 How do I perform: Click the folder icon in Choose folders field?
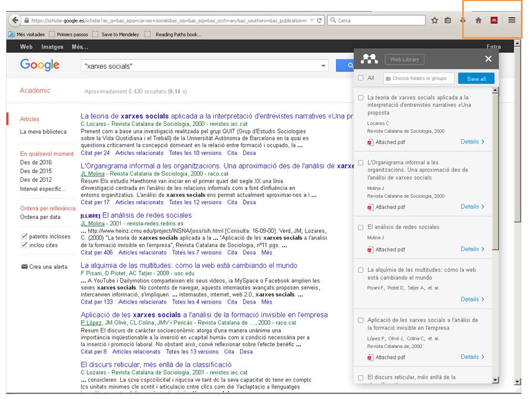pyautogui.click(x=388, y=78)
